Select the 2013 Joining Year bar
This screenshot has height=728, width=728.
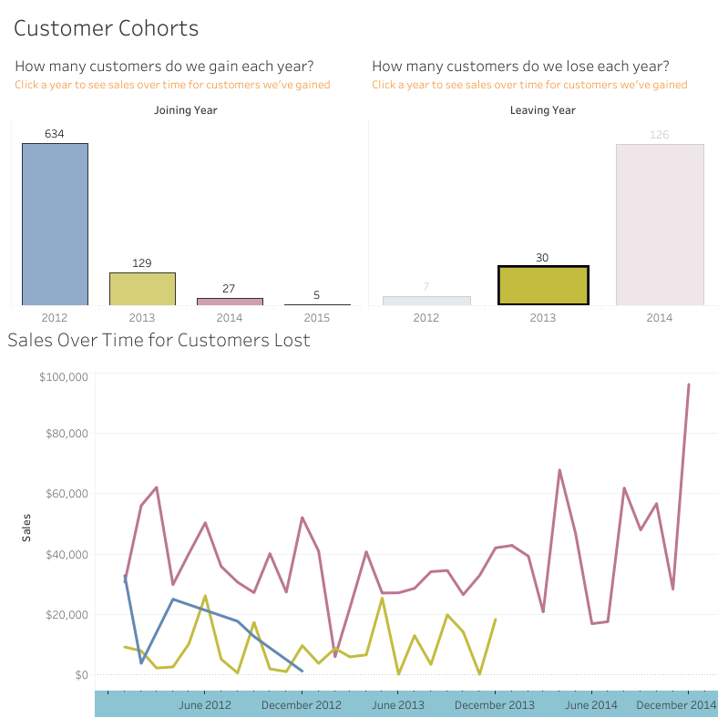[x=142, y=289]
